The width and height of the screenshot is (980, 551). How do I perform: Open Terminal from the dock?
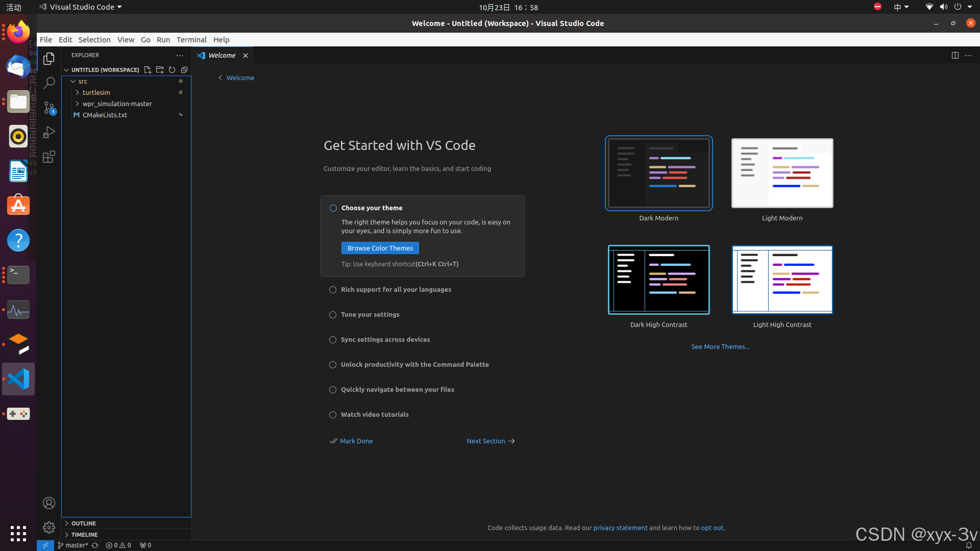coord(18,275)
